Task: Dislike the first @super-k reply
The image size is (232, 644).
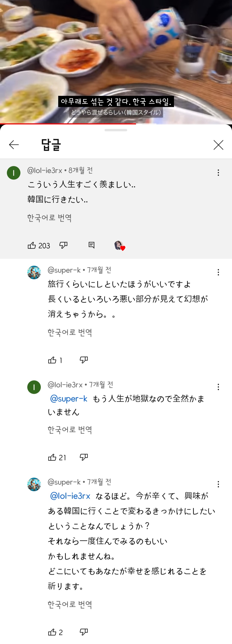Action: click(84, 360)
